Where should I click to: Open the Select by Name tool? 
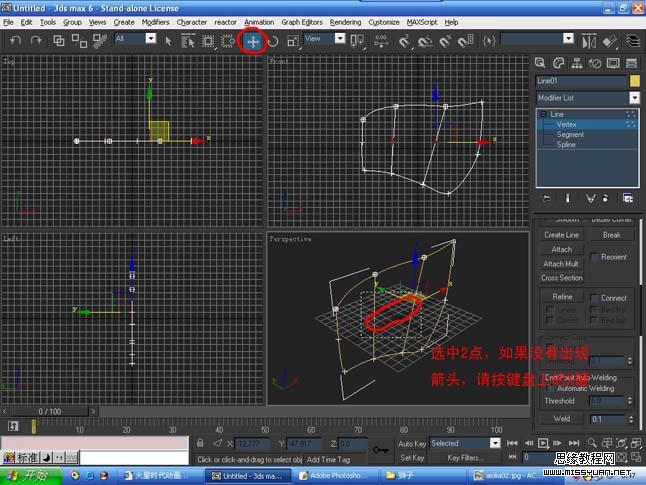(x=187, y=41)
